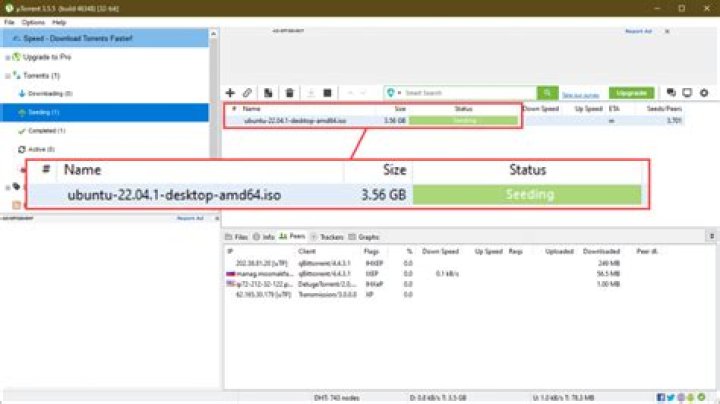Click the Torrents (1) label in sidebar

click(x=41, y=76)
